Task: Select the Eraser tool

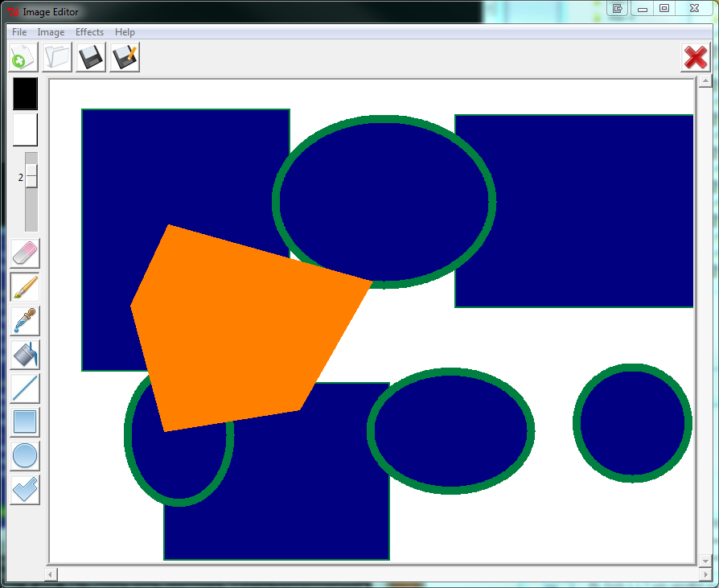Action: tap(25, 253)
